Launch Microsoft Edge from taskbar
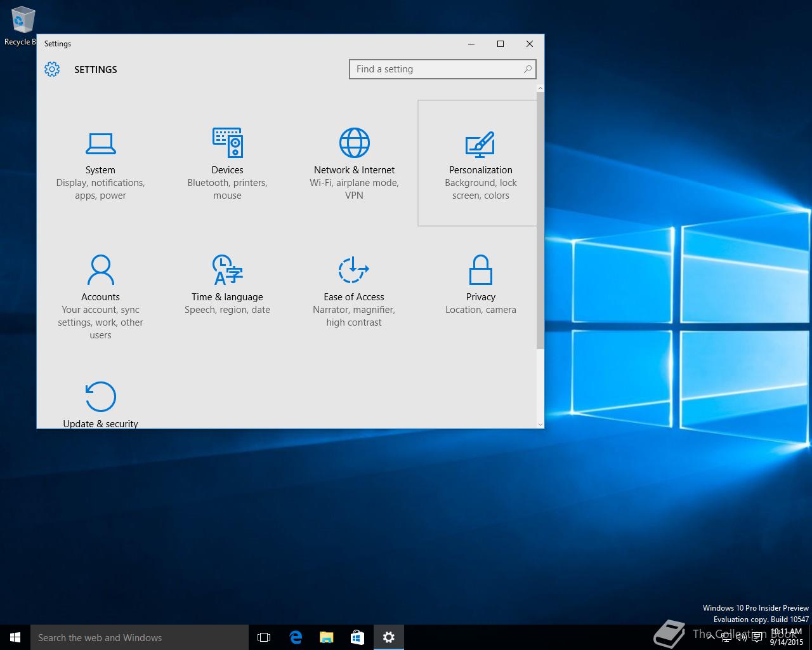This screenshot has height=650, width=812. [295, 637]
